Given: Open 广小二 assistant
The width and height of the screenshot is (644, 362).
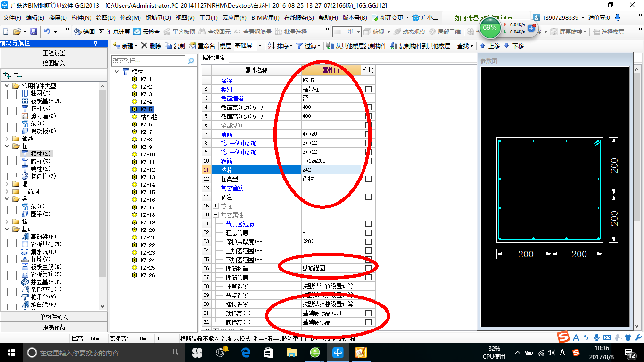Looking at the screenshot, I should tap(425, 17).
